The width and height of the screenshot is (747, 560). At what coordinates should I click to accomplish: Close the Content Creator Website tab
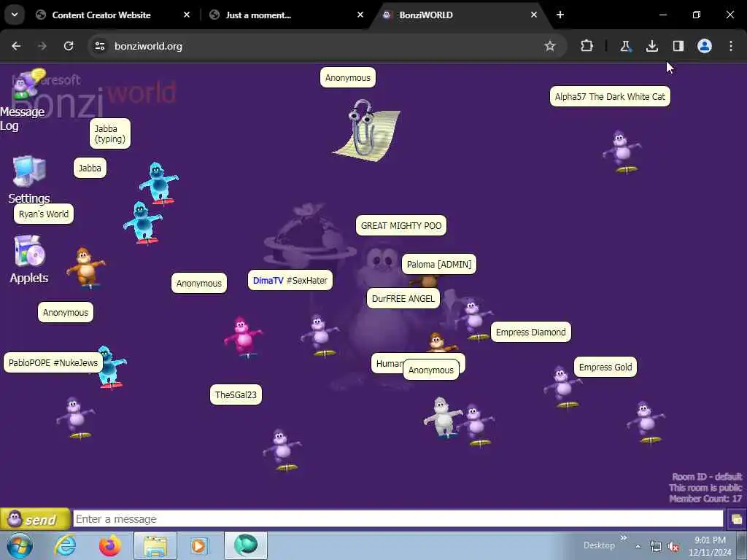click(187, 15)
